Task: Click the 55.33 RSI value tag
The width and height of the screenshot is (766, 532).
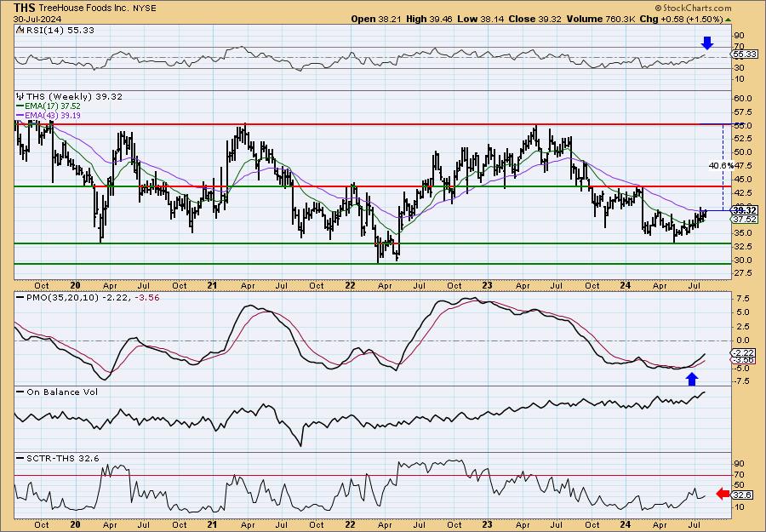Action: coord(745,54)
